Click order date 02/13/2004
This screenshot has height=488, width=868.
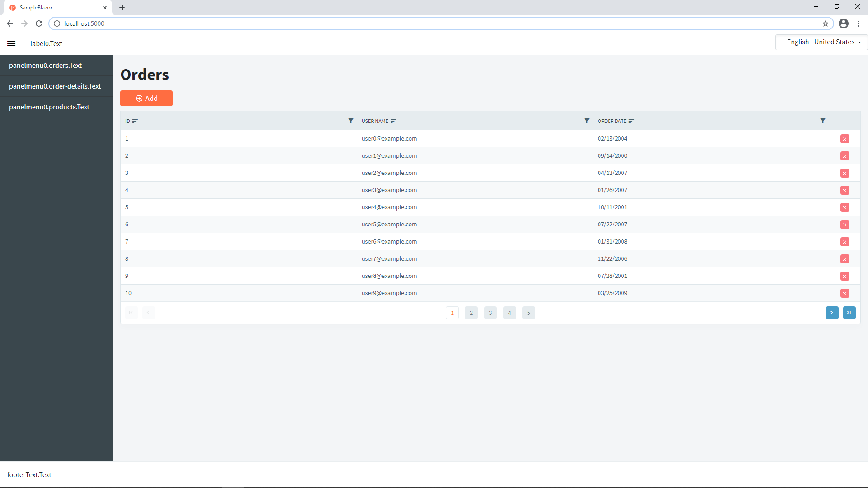tap(612, 139)
